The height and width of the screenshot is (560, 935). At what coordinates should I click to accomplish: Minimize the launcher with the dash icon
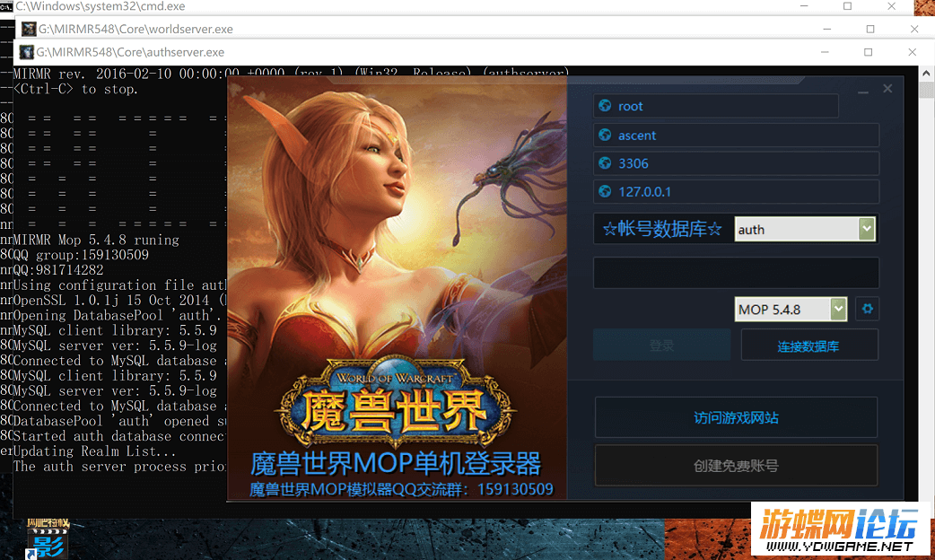click(x=863, y=92)
